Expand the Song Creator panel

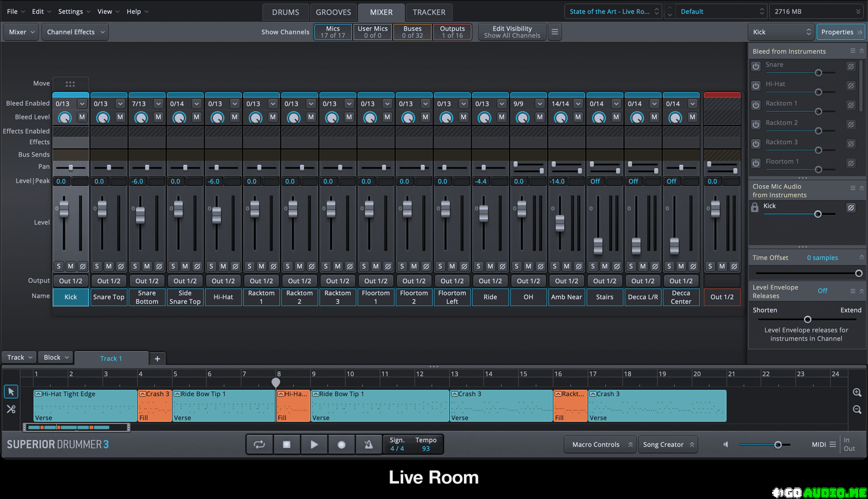click(668, 444)
